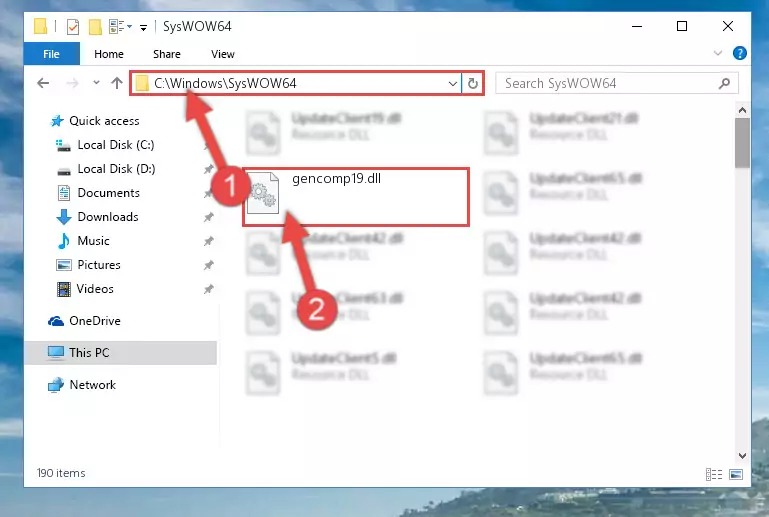
Task: Click the Network icon in sidebar
Action: tap(56, 385)
